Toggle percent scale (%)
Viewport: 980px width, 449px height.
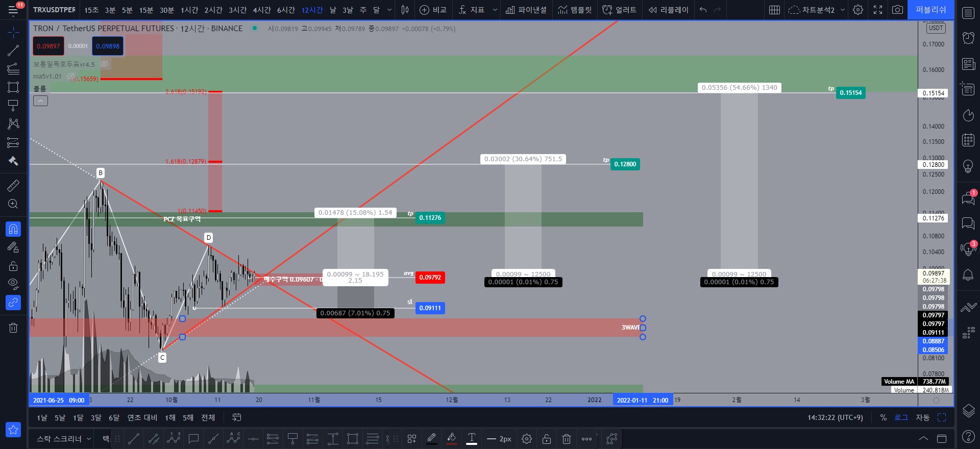883,417
